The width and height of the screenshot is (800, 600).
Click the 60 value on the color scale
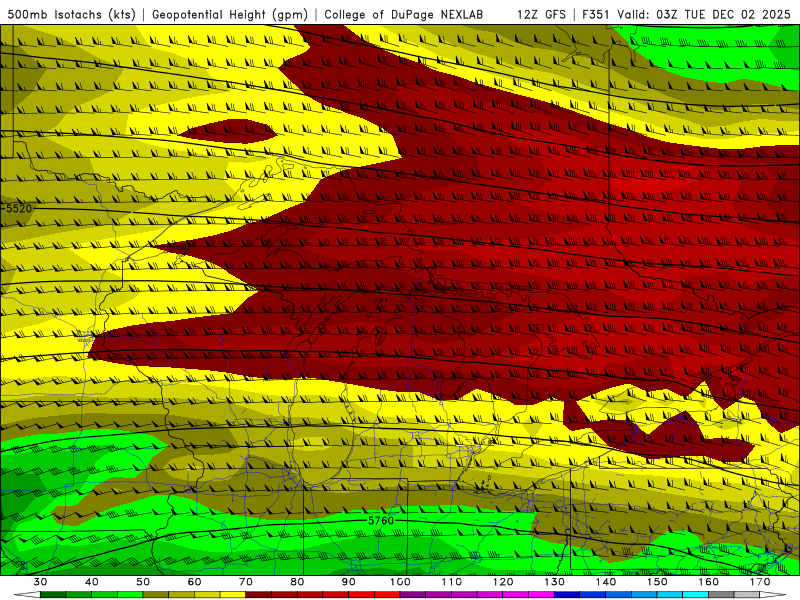pos(194,582)
